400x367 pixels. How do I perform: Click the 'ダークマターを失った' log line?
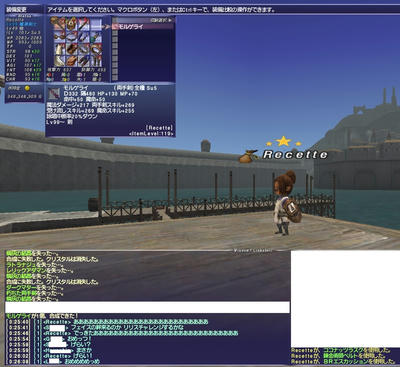(35, 288)
